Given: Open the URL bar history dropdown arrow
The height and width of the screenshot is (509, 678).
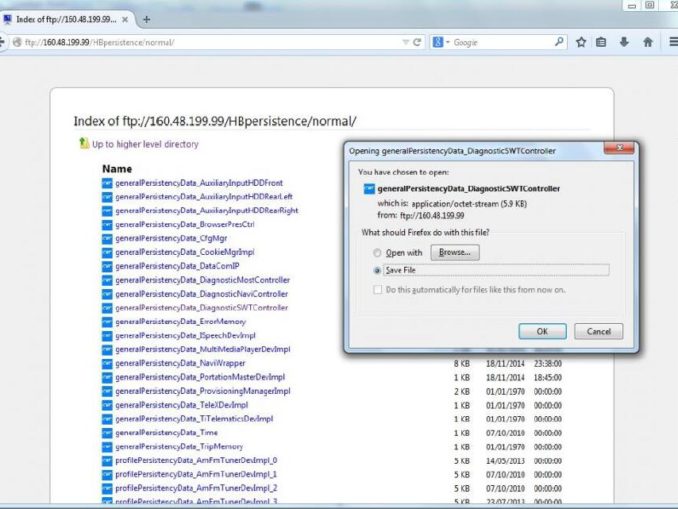Looking at the screenshot, I should click(x=405, y=43).
